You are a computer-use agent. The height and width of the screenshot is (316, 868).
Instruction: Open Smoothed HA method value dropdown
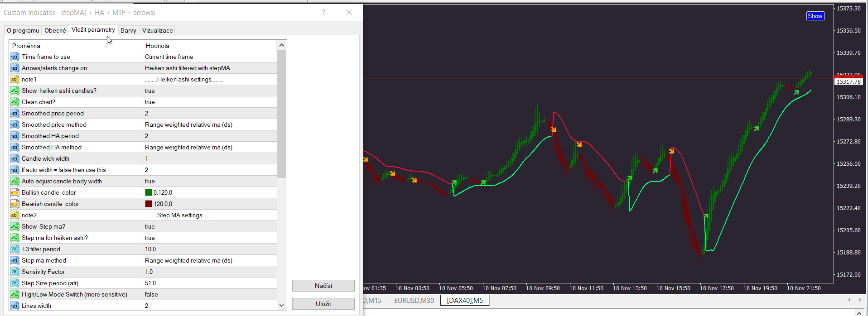pos(210,147)
